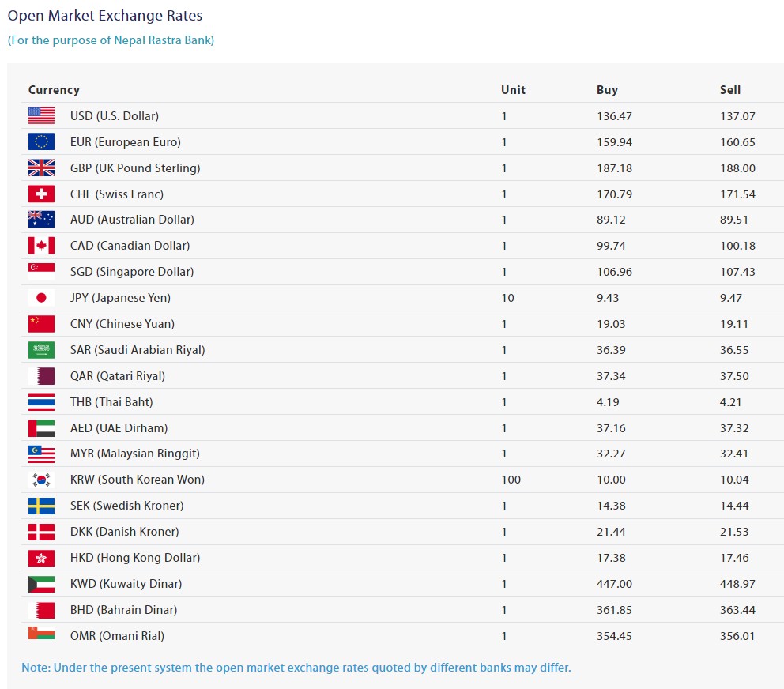Select the UK Union Jack flag icon
The image size is (784, 689).
(41, 168)
